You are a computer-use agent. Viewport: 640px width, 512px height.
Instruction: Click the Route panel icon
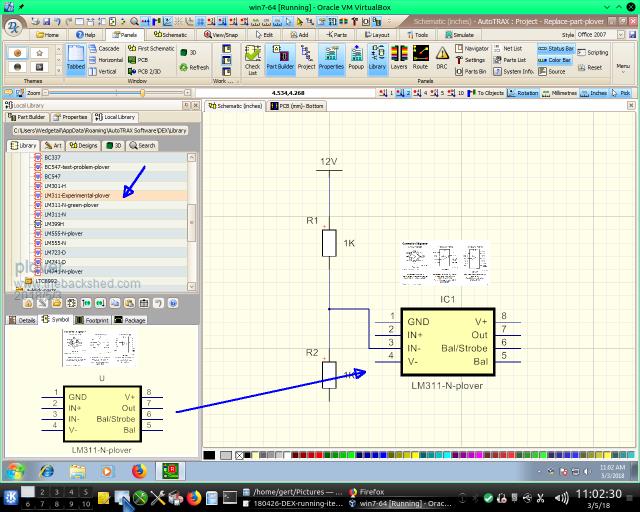(x=421, y=58)
